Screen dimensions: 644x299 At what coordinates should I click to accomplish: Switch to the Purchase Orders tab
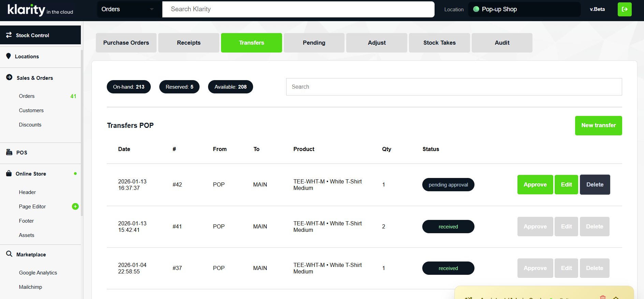point(126,43)
